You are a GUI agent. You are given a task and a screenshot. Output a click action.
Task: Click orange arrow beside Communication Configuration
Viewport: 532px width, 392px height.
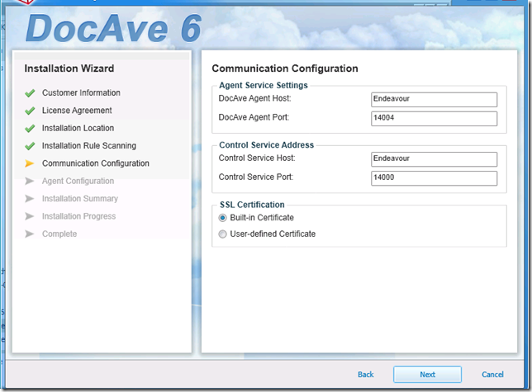point(30,163)
